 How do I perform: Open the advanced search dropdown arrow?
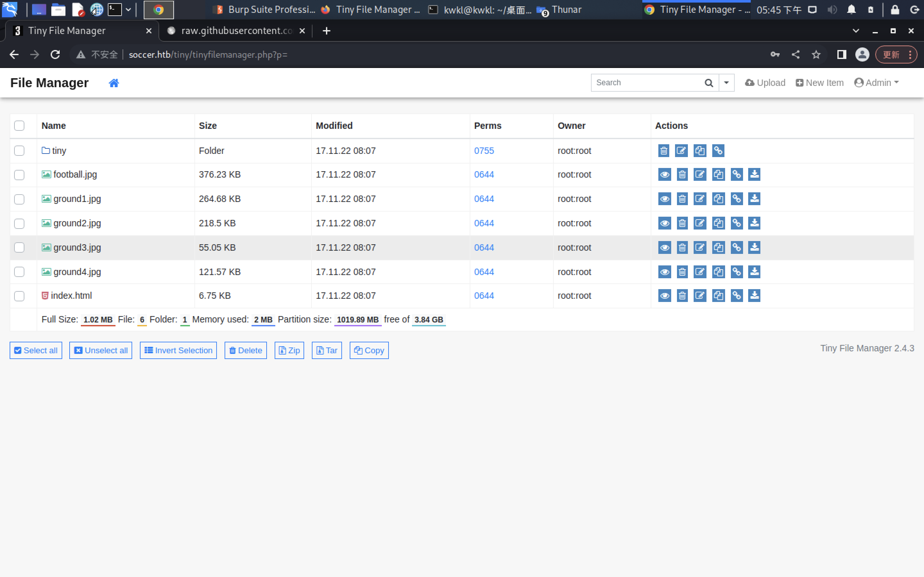coord(726,83)
